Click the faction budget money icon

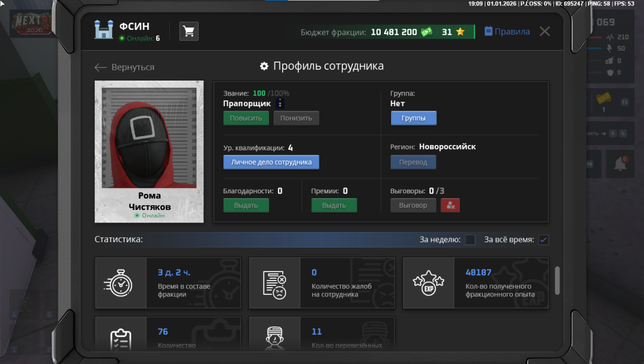(x=427, y=32)
